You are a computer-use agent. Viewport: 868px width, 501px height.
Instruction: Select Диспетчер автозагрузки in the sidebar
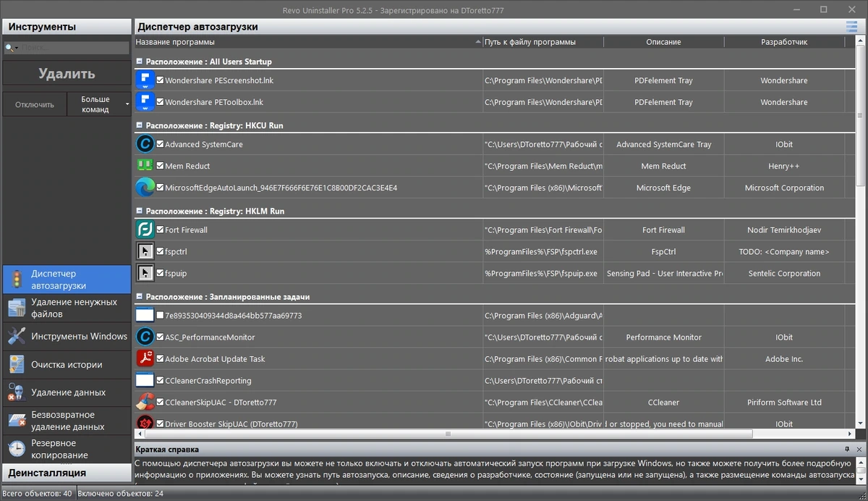click(67, 279)
